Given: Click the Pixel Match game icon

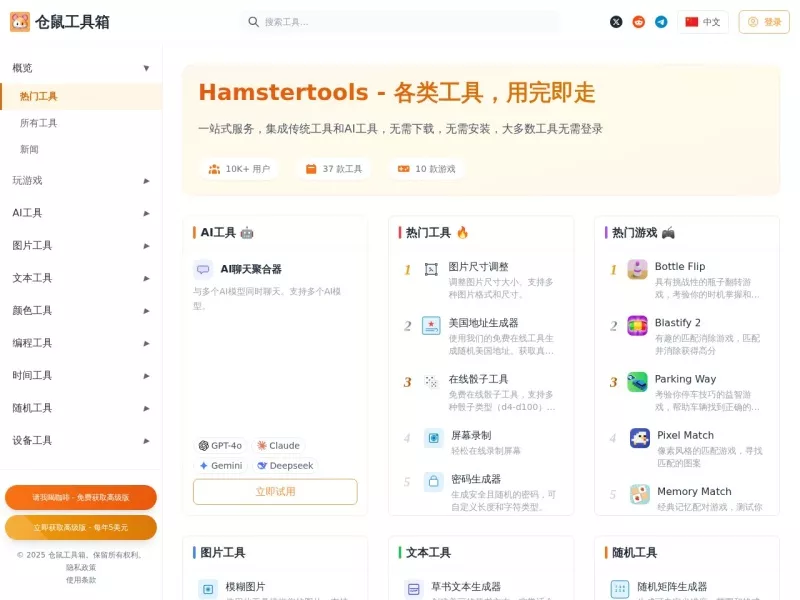Looking at the screenshot, I should pos(639,438).
